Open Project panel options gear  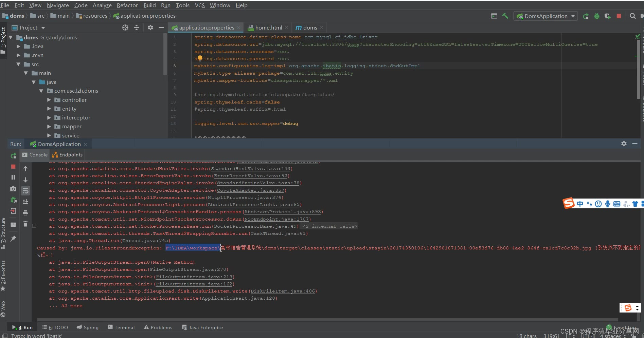pyautogui.click(x=150, y=28)
